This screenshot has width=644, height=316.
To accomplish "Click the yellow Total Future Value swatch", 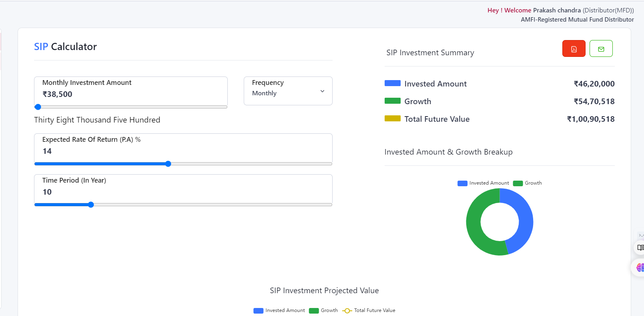I will [392, 119].
